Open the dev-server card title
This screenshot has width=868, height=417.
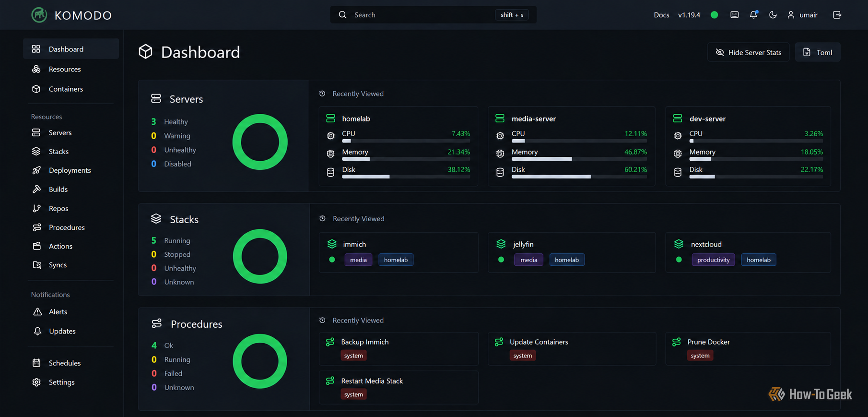[707, 119]
